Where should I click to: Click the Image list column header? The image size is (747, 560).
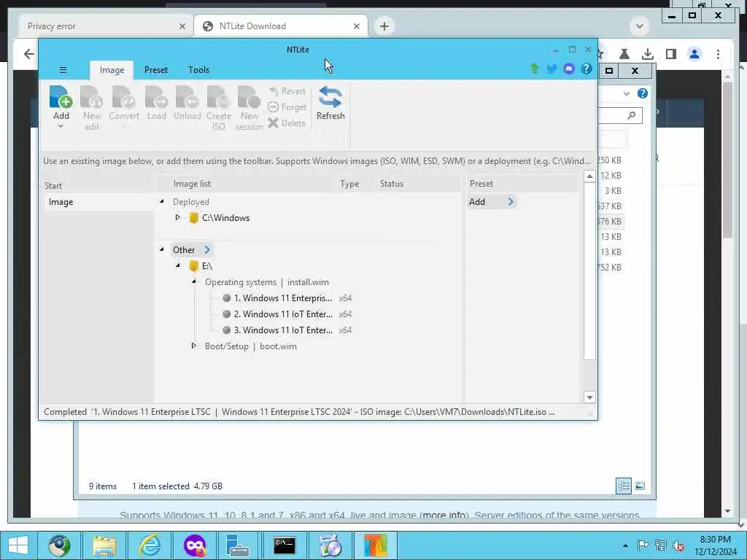192,183
